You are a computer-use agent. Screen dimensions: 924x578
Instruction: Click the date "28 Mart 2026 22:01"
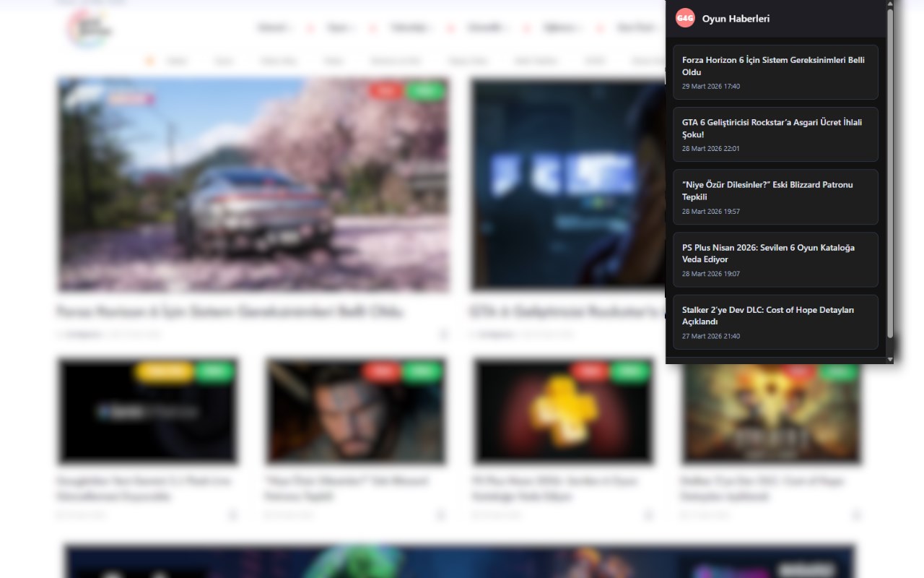(x=711, y=149)
